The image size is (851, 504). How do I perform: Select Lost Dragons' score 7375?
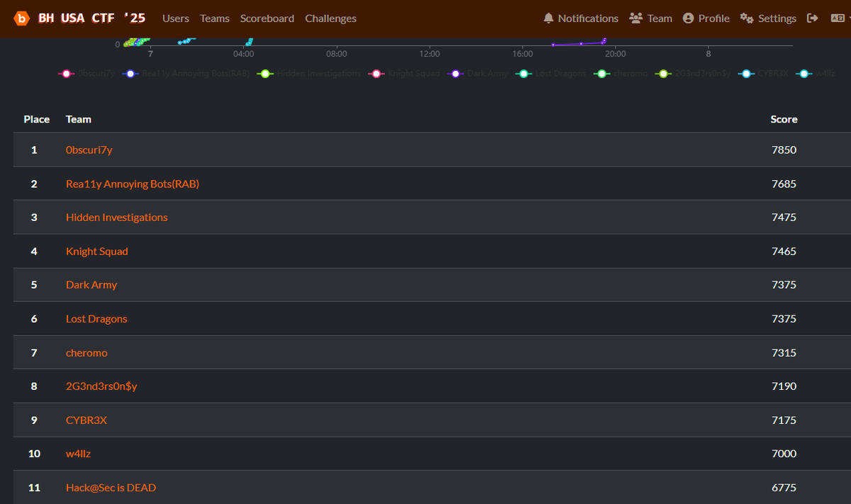(x=784, y=319)
